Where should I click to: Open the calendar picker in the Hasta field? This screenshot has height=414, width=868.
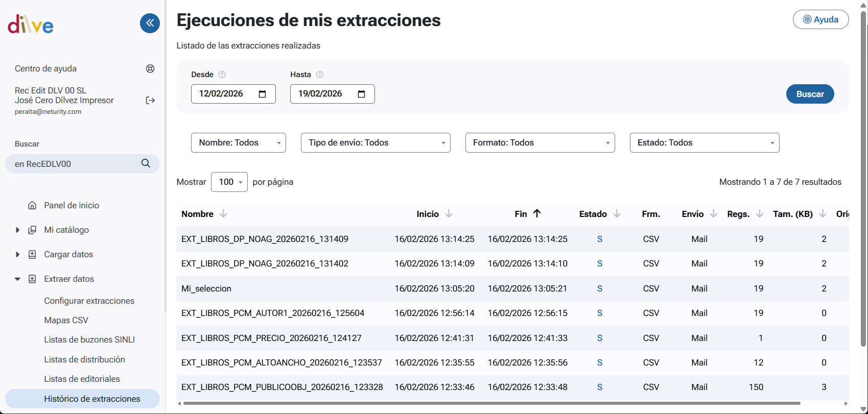tap(362, 94)
